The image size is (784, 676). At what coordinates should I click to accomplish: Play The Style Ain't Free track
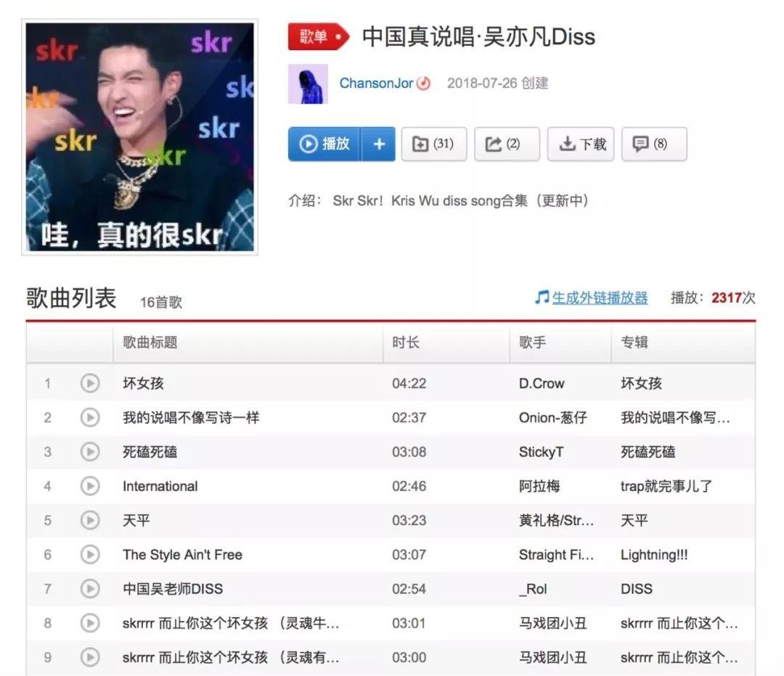pyautogui.click(x=90, y=555)
